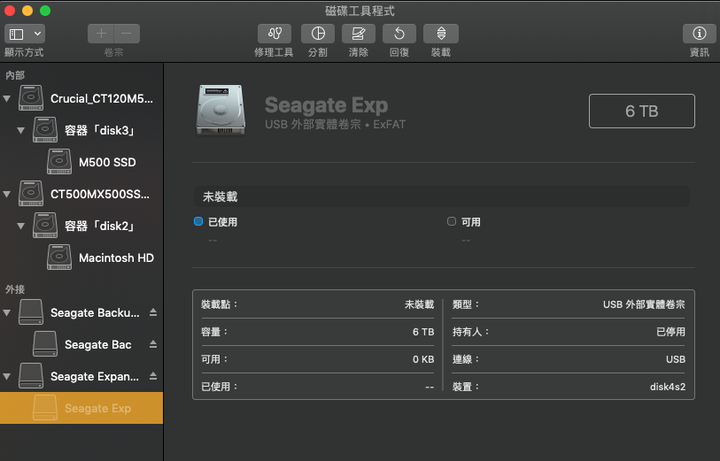Click the 可用 legend swatch
The height and width of the screenshot is (461, 720).
451,221
